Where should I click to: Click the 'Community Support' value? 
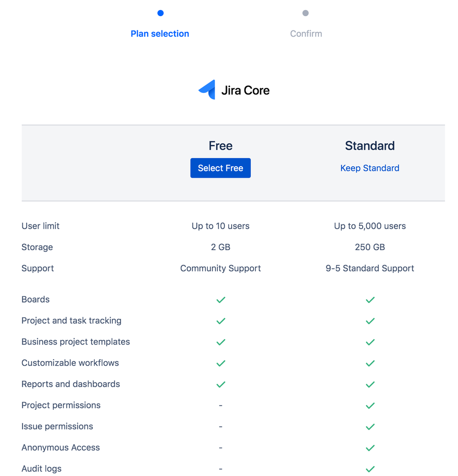click(x=221, y=268)
